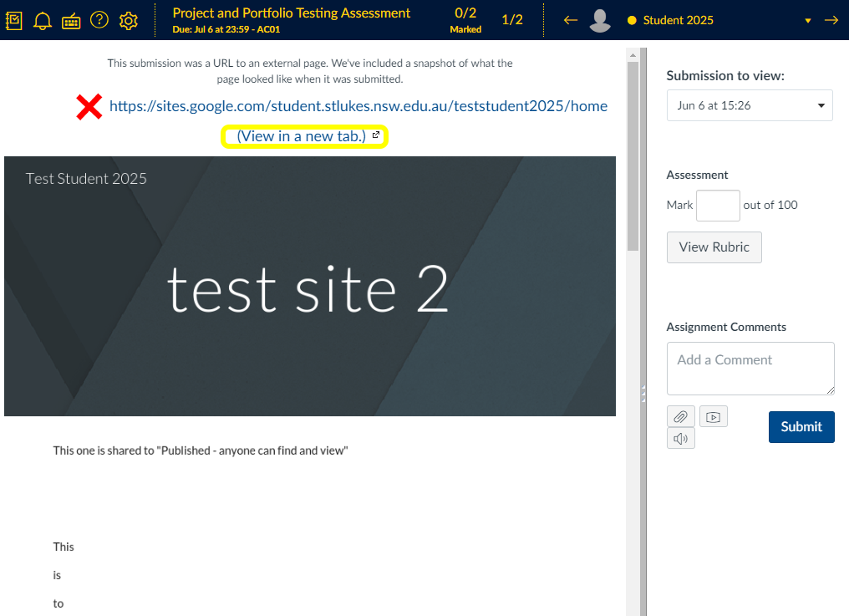This screenshot has width=849, height=616.
Task: Click the View Rubric button
Action: (x=714, y=247)
